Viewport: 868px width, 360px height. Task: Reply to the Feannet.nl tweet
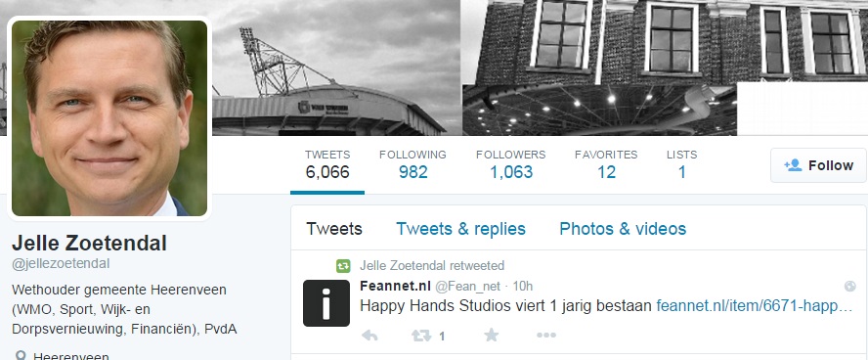pos(369,336)
